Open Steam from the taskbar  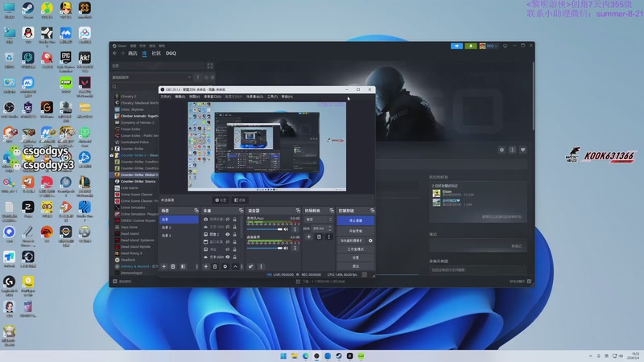(x=339, y=356)
